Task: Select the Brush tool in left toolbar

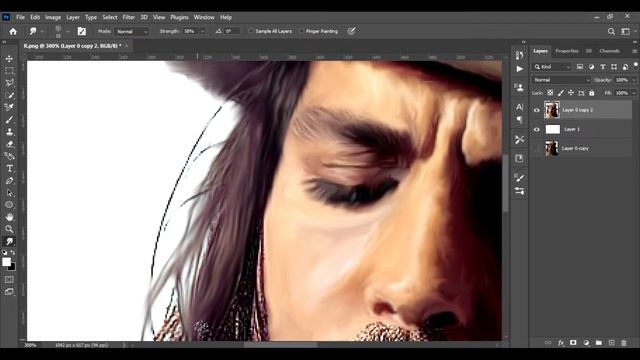Action: coord(9,120)
